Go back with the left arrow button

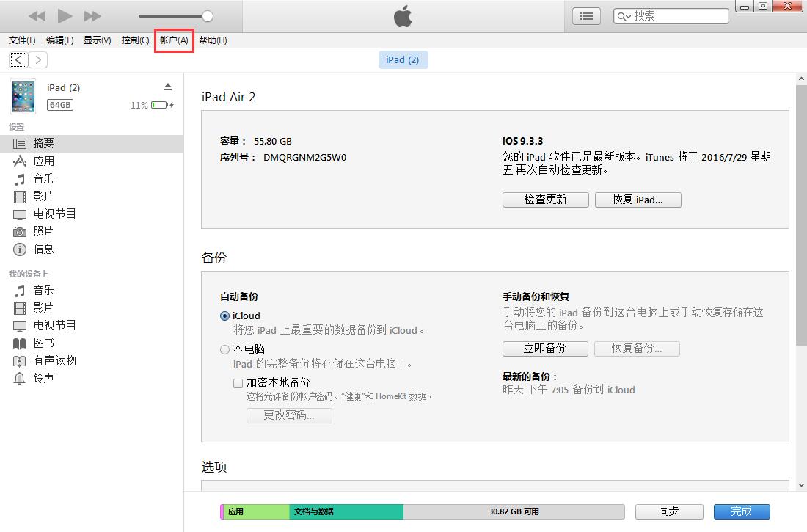pyautogui.click(x=18, y=59)
